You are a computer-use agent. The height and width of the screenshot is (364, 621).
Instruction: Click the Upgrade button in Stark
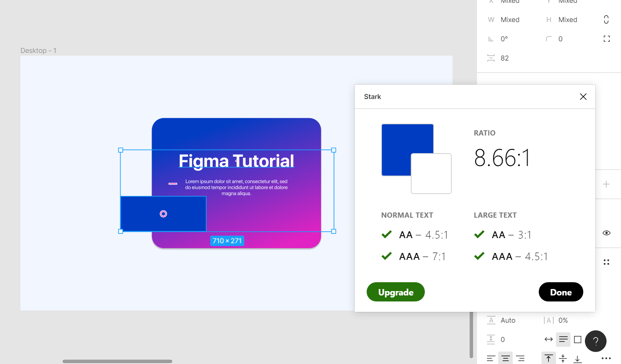396,292
